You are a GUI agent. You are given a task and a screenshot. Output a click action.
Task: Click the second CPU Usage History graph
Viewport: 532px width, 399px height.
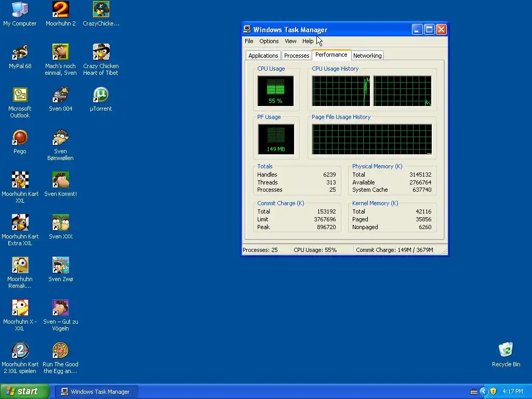(403, 91)
